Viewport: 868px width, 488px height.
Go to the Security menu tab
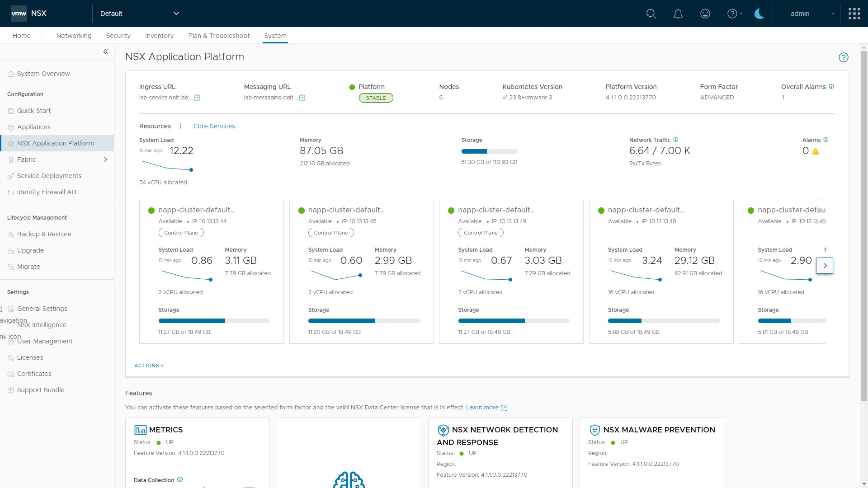coord(118,36)
